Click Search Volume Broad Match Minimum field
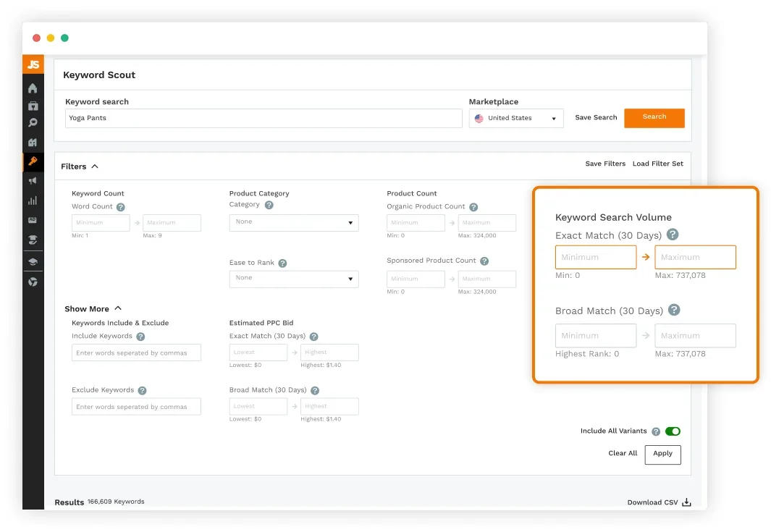The width and height of the screenshot is (771, 532). click(x=596, y=335)
